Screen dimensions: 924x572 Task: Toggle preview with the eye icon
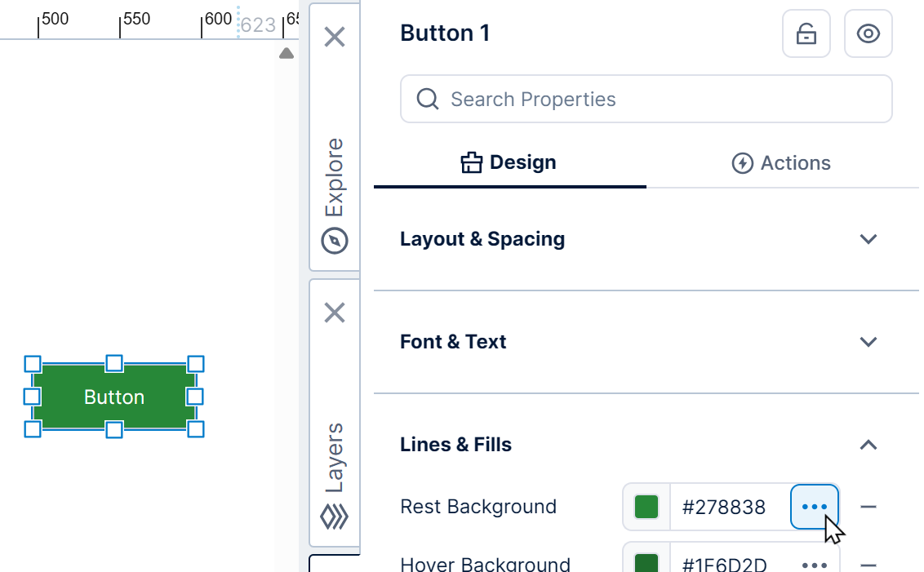868,33
